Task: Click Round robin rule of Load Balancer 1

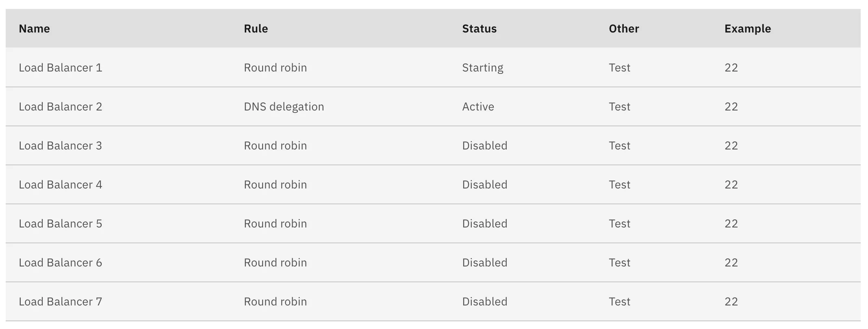Action: click(x=275, y=68)
